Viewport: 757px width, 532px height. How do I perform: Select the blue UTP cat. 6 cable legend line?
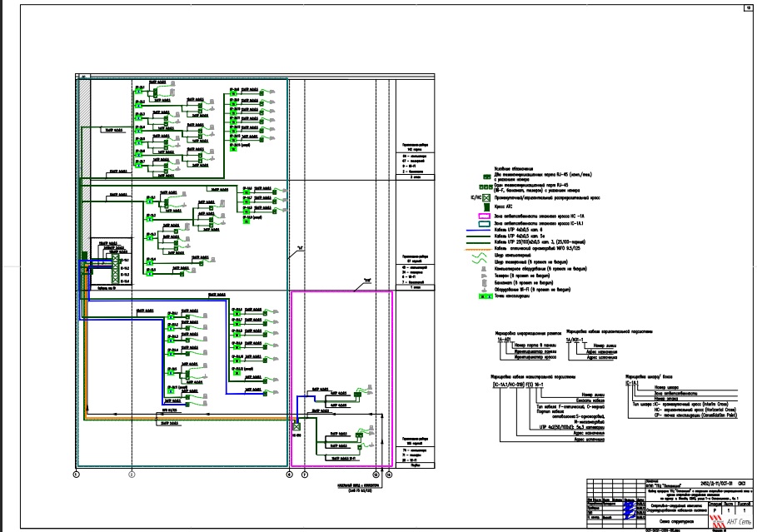[479, 231]
